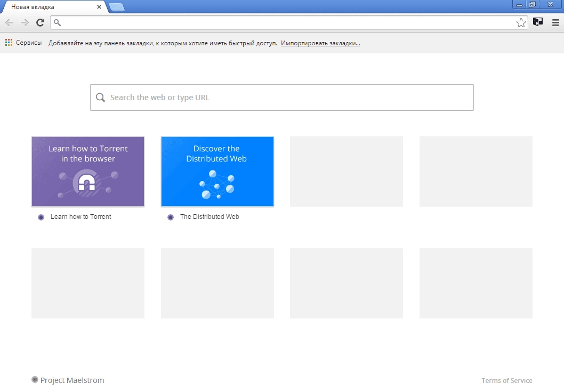Open the torrent panel icon beside address bar
The width and height of the screenshot is (564, 392).
pos(538,22)
